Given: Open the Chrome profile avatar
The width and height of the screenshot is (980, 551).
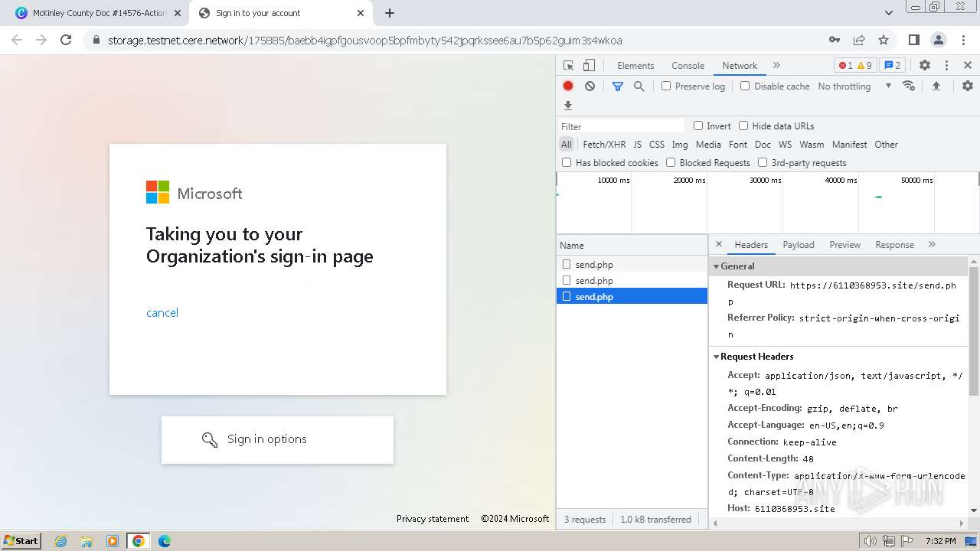Looking at the screenshot, I should point(939,41).
